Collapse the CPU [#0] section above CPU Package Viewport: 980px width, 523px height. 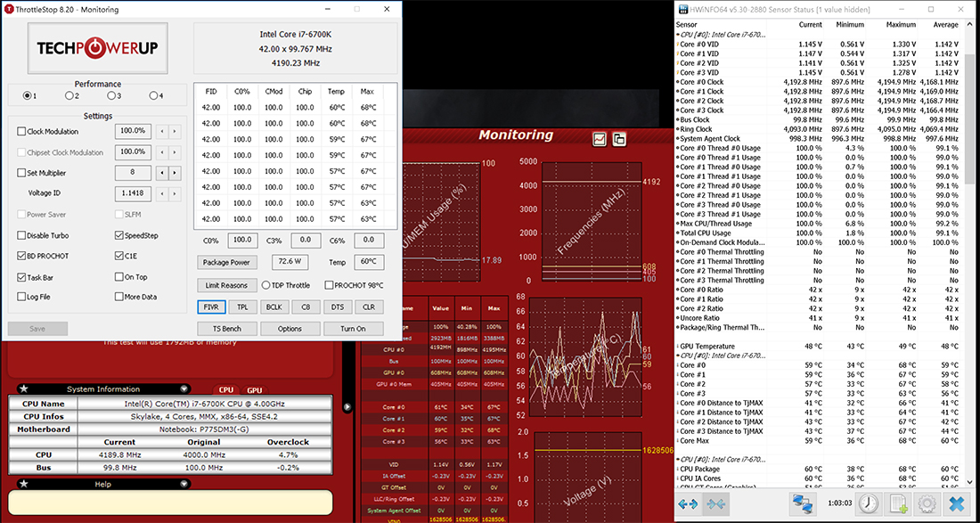point(677,459)
